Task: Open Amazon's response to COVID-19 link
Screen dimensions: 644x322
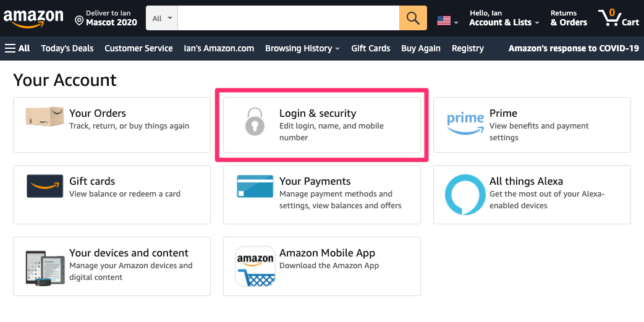Action: click(x=574, y=48)
